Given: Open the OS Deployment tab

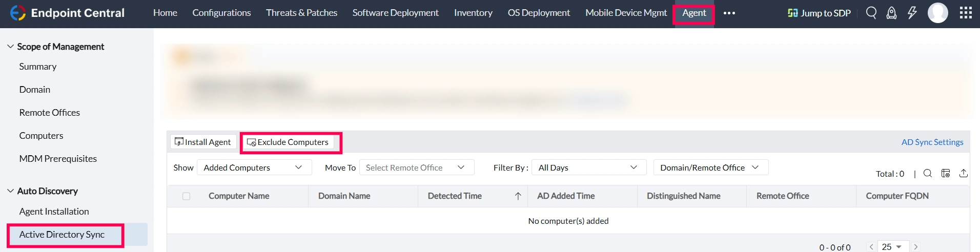Looking at the screenshot, I should (539, 13).
